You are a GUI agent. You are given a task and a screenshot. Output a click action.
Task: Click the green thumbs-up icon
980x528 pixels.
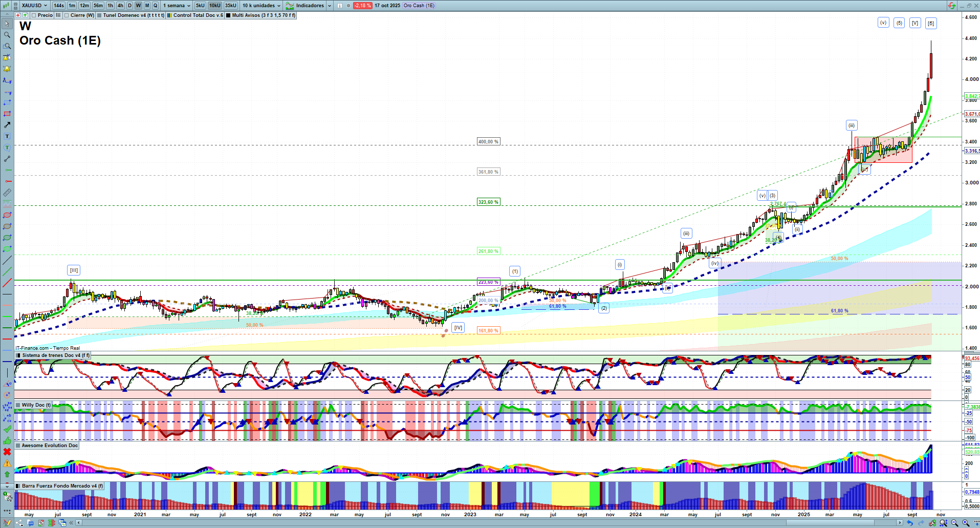point(7,440)
